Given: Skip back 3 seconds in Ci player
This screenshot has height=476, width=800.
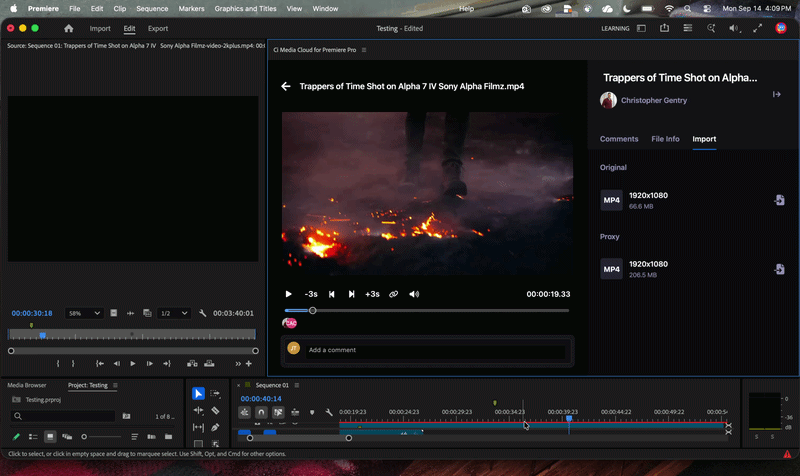Looking at the screenshot, I should [311, 294].
